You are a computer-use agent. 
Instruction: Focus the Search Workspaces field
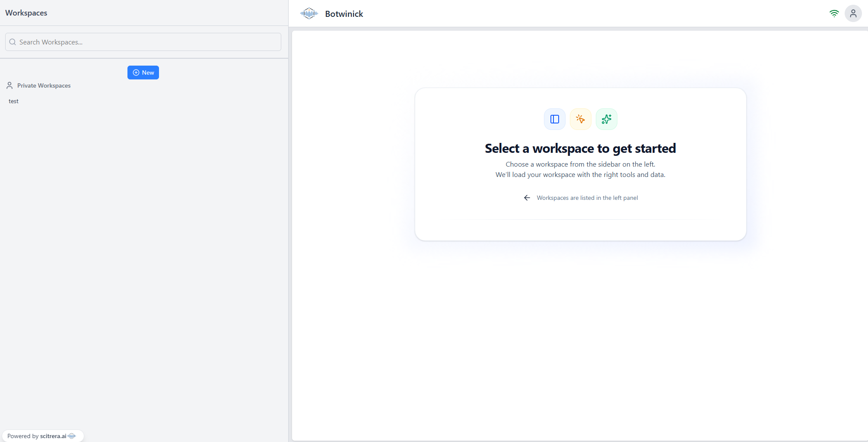click(143, 42)
